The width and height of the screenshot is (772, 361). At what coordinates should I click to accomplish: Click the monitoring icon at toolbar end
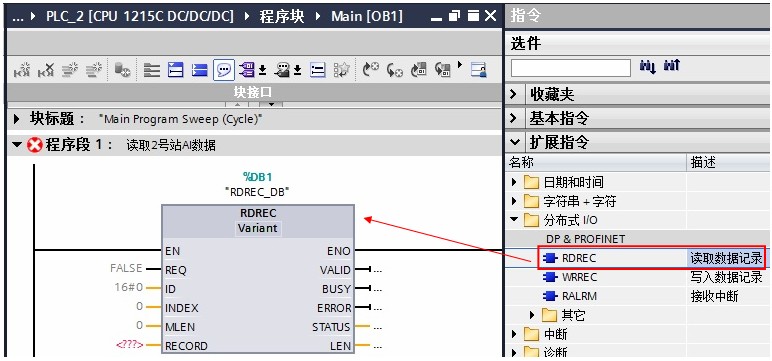pyautogui.click(x=478, y=70)
